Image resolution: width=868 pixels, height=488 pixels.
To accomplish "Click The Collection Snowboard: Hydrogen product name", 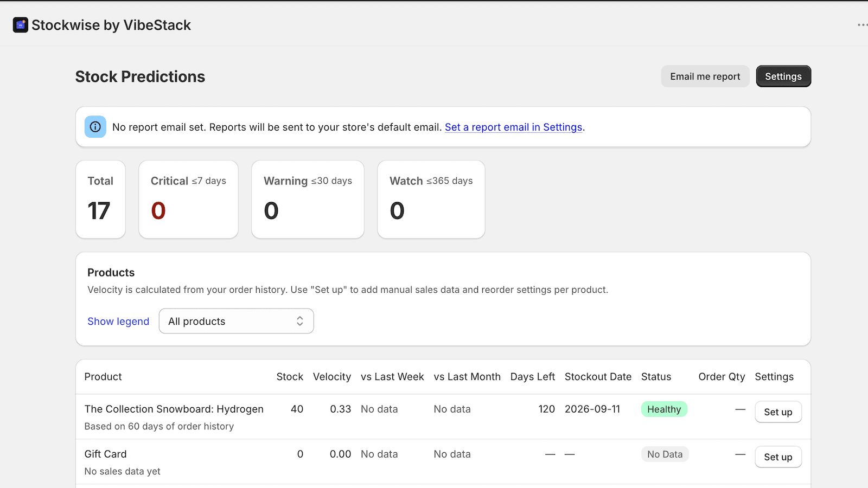I will [x=174, y=409].
